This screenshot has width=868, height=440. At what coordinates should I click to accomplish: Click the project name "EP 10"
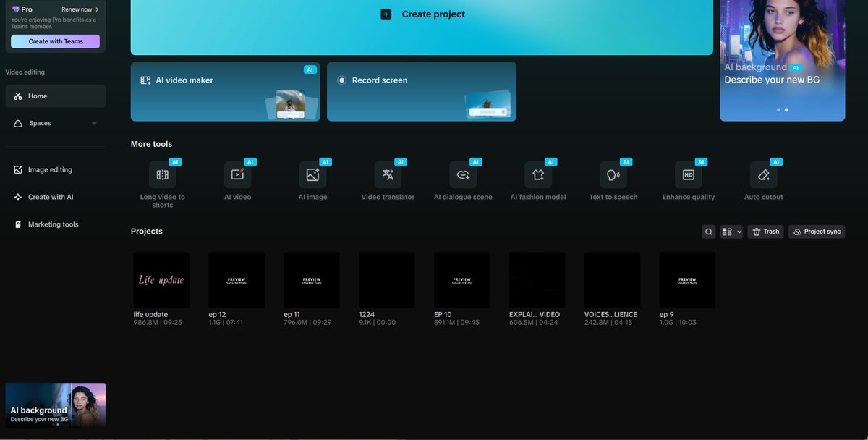(x=443, y=315)
